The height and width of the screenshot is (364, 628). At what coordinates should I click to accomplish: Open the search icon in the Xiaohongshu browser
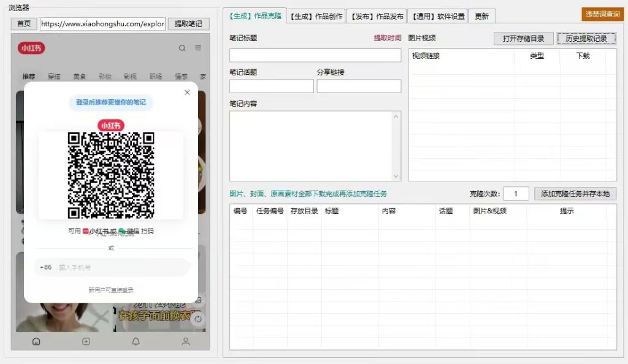[x=182, y=48]
